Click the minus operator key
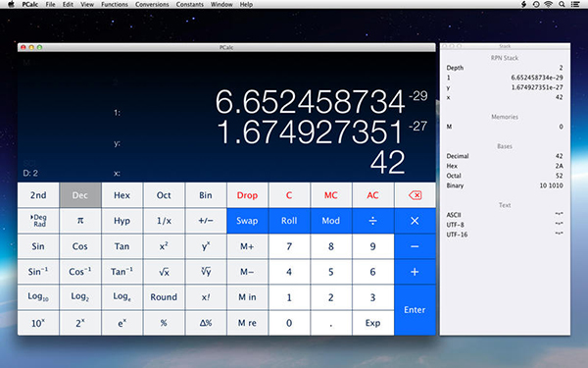The width and height of the screenshot is (588, 368). point(415,246)
